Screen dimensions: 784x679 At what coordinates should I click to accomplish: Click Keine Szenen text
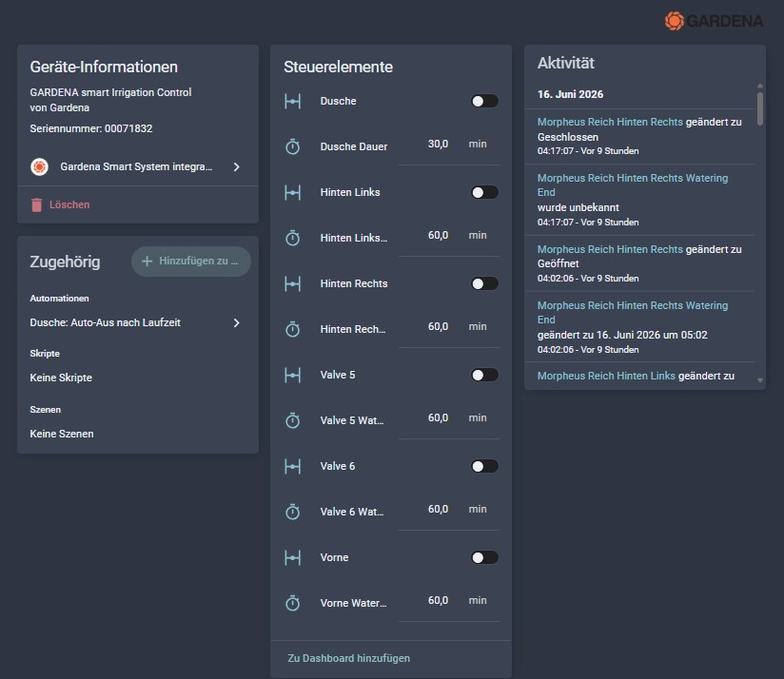pyautogui.click(x=62, y=435)
